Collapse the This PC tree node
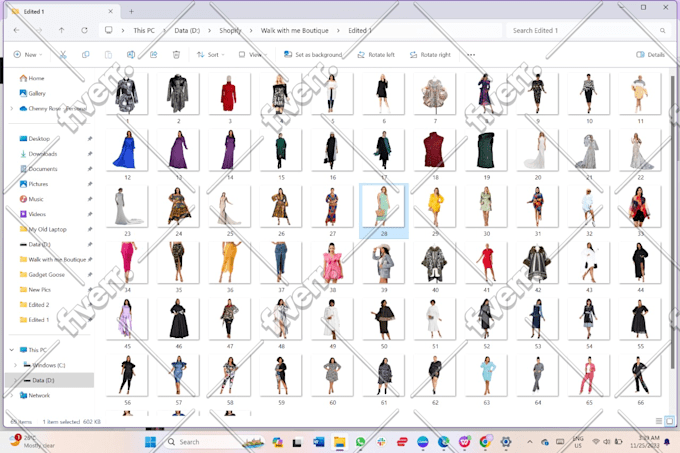680x453 pixels. (x=12, y=350)
